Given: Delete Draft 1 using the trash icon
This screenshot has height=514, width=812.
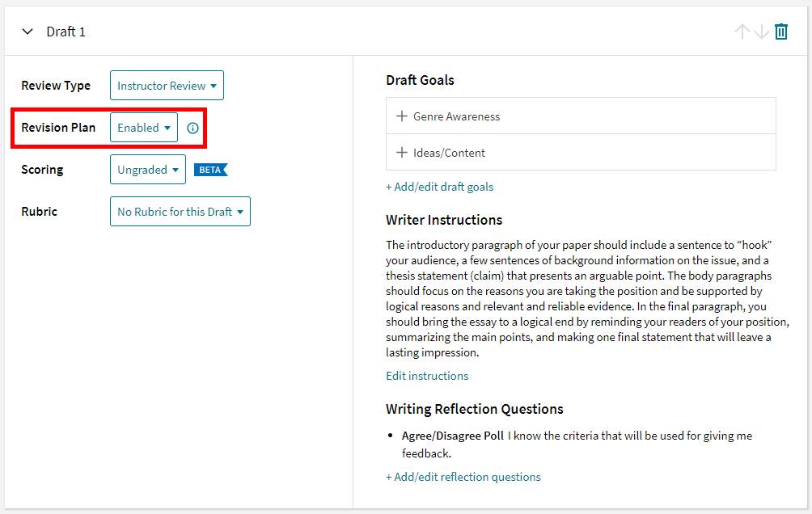Looking at the screenshot, I should pos(780,31).
